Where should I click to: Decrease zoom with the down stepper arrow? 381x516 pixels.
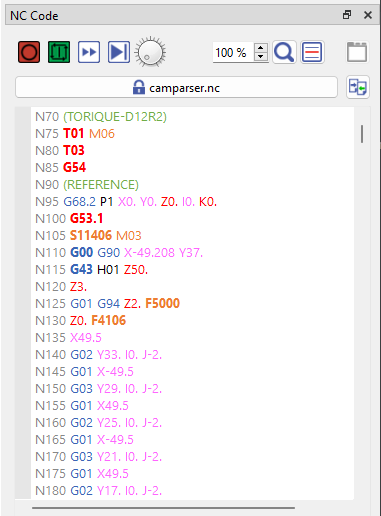pos(261,57)
